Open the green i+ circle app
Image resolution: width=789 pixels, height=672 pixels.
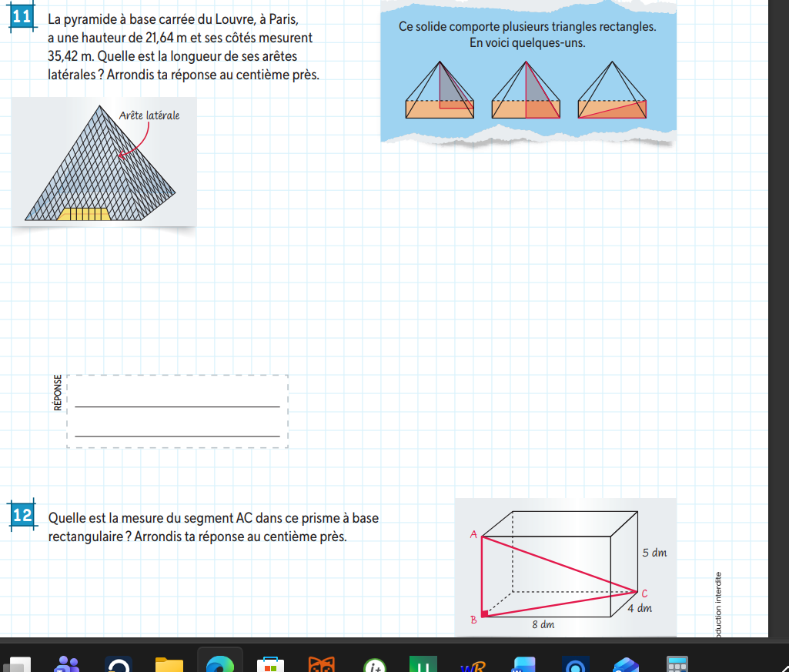click(374, 665)
